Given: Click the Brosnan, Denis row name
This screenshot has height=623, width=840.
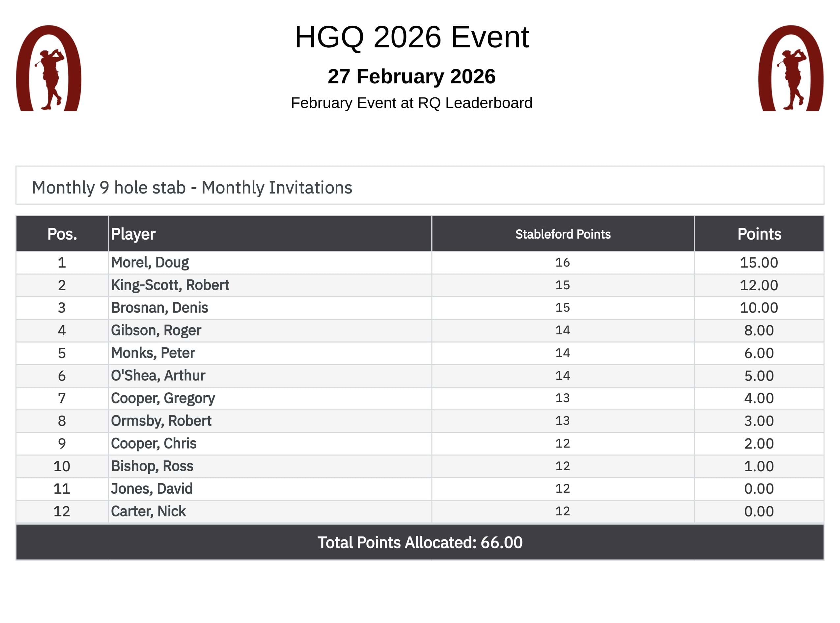Looking at the screenshot, I should [x=159, y=308].
